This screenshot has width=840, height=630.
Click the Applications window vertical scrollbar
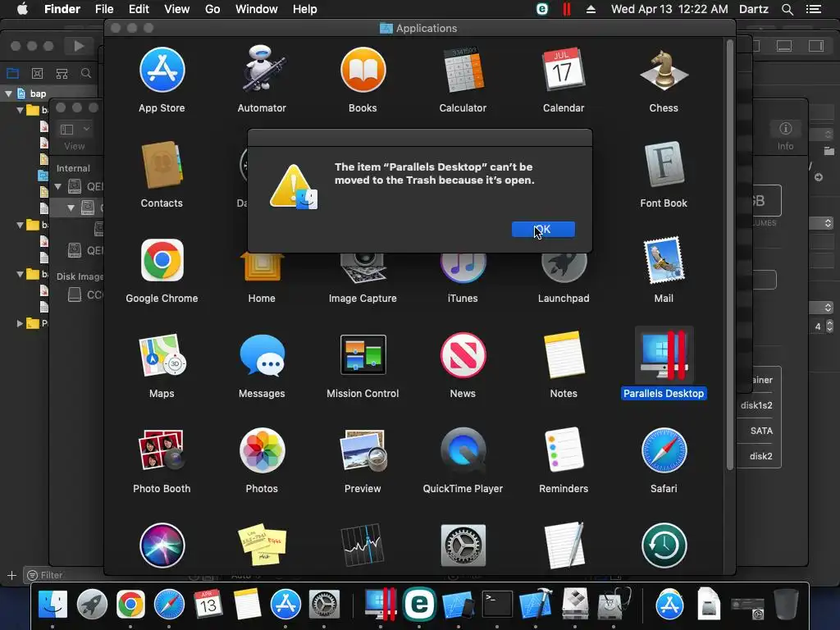tap(729, 256)
